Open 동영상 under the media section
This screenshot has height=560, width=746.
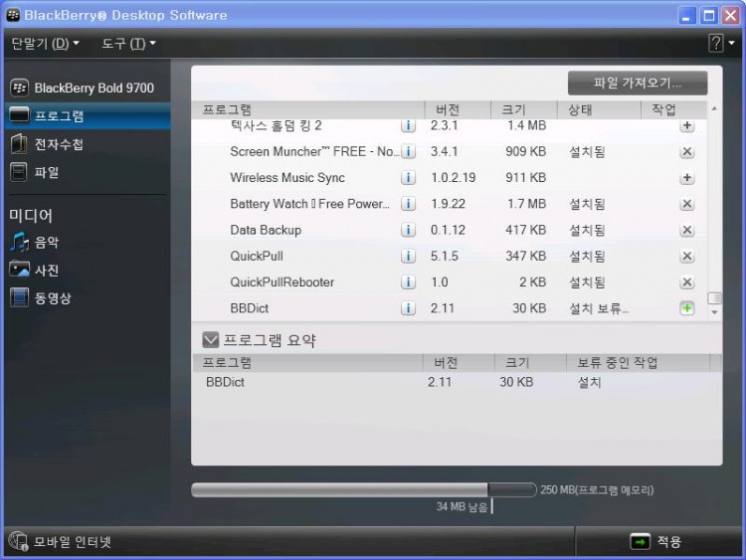click(52, 297)
